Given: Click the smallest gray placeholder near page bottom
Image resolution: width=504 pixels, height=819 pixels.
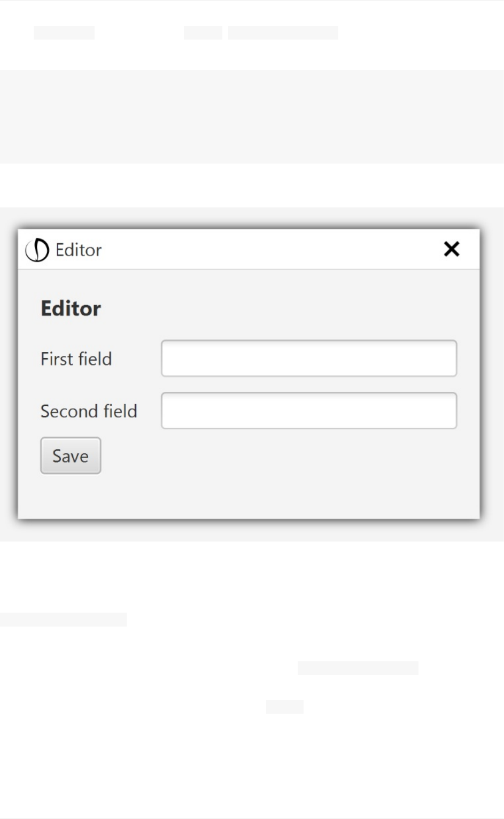Looking at the screenshot, I should tap(285, 707).
